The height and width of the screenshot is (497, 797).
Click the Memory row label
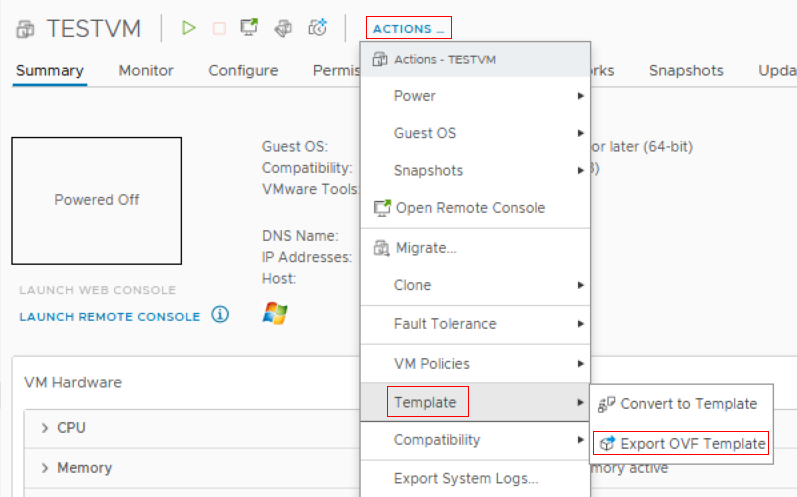(84, 468)
